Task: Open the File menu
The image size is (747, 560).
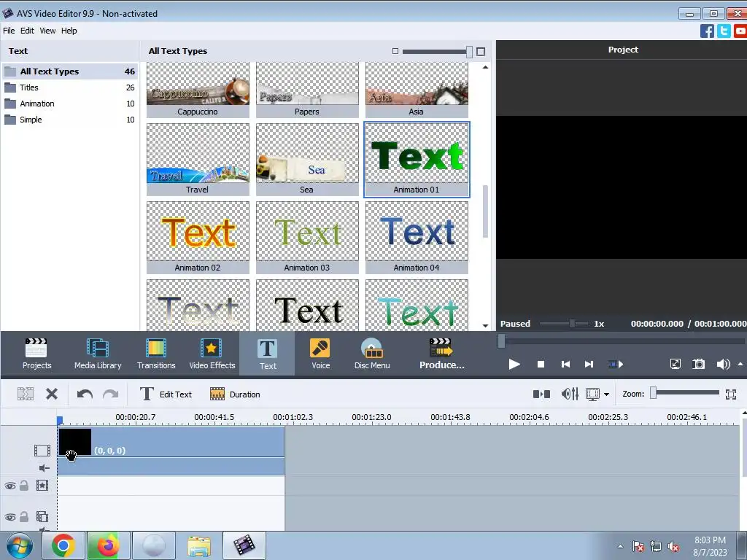Action: point(9,31)
